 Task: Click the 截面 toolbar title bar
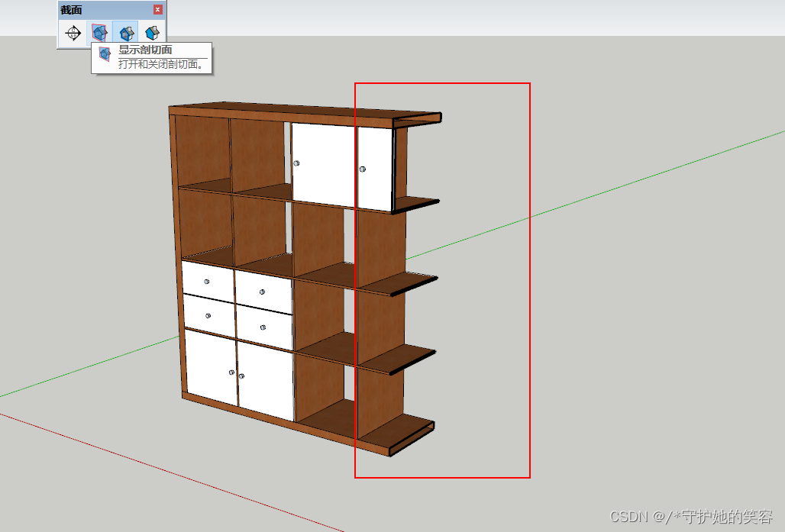tap(111, 9)
